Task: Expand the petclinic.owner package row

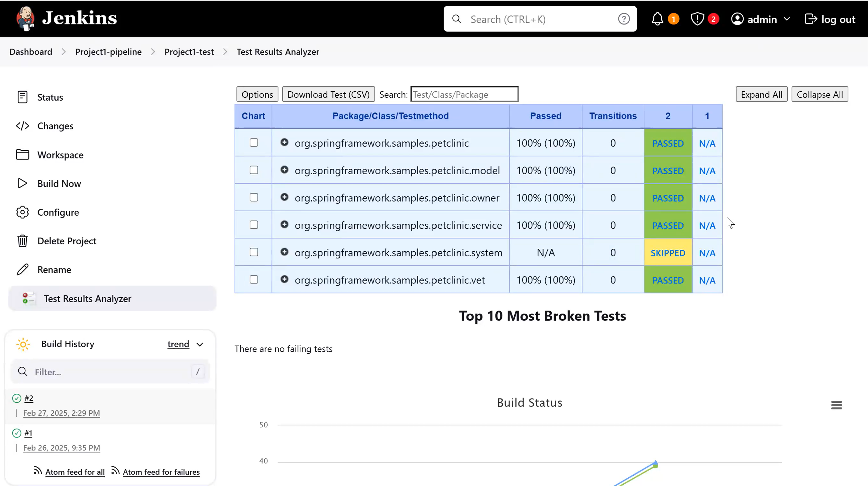Action: click(x=284, y=197)
